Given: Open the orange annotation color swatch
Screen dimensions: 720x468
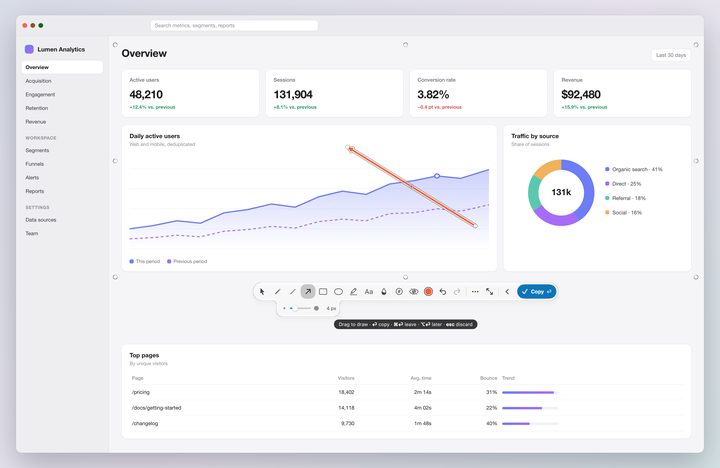Looking at the screenshot, I should [x=428, y=292].
